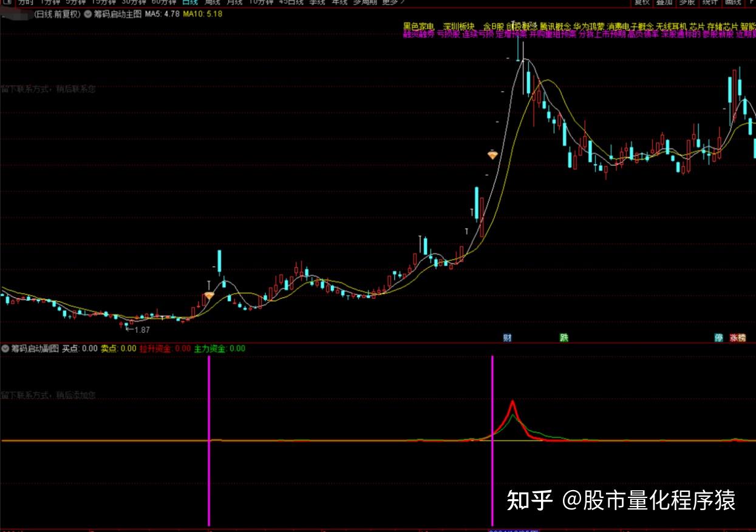Select the 华为鸿蒙 concept tag
This screenshot has height=532, width=756.
pos(588,27)
